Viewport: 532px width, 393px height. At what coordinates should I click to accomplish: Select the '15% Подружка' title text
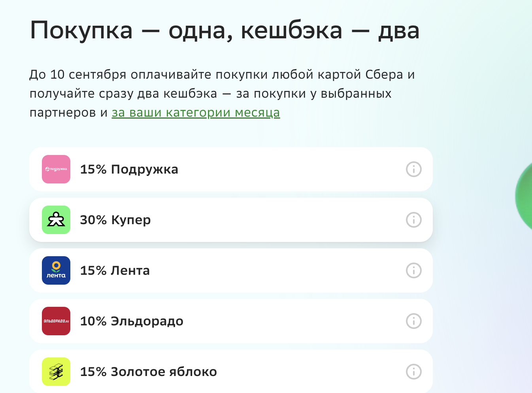coord(129,169)
